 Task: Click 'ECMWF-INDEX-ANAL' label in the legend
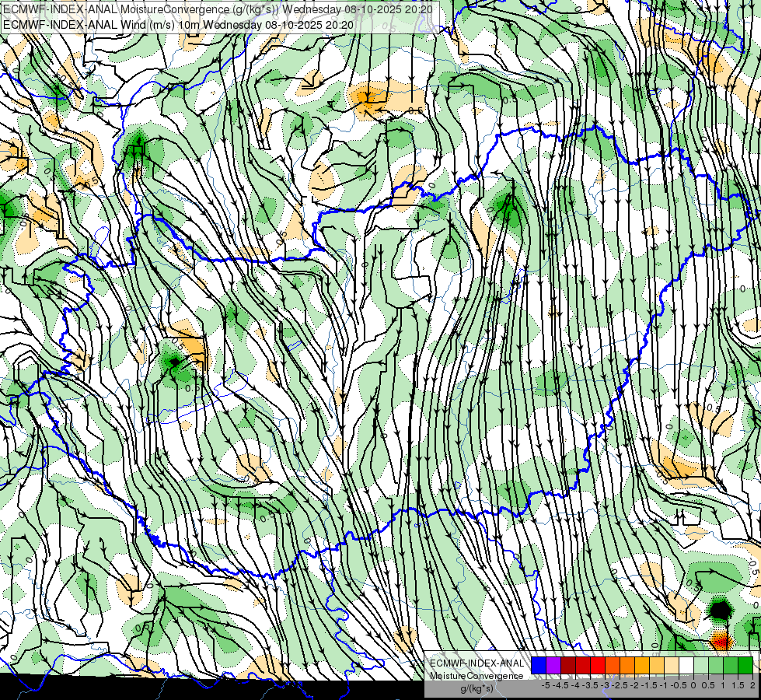point(476,663)
